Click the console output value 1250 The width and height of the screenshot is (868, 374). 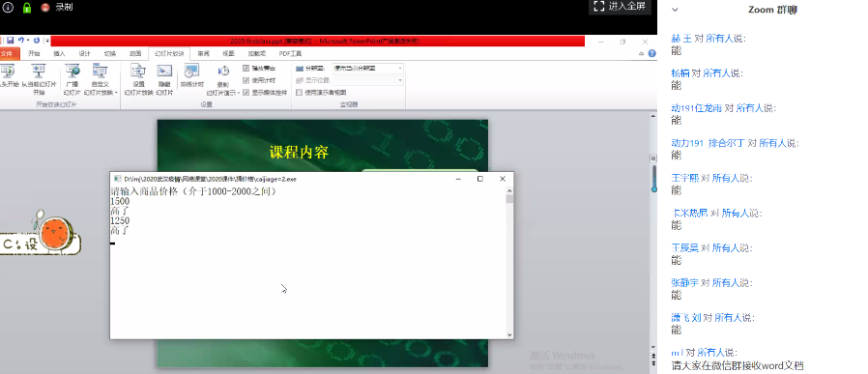pyautogui.click(x=120, y=220)
